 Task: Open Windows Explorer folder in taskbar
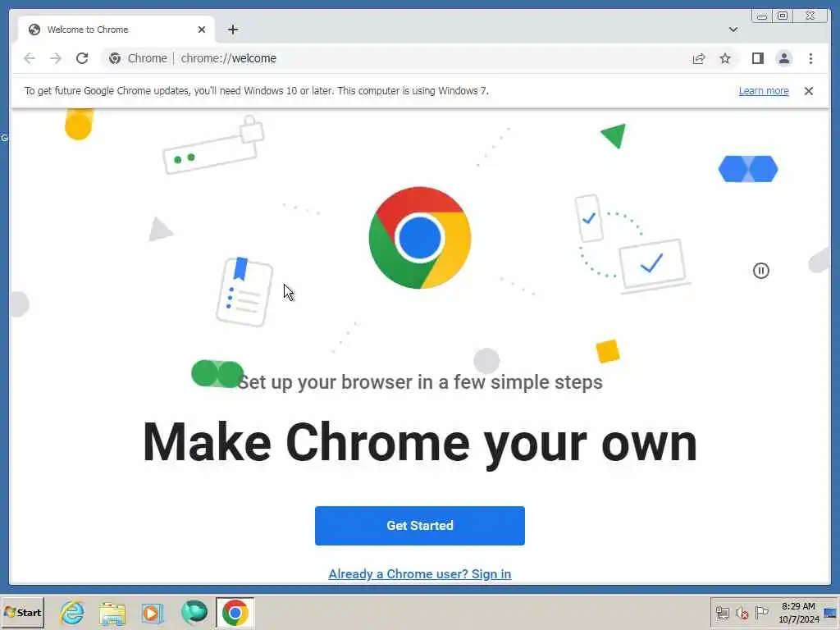click(112, 612)
